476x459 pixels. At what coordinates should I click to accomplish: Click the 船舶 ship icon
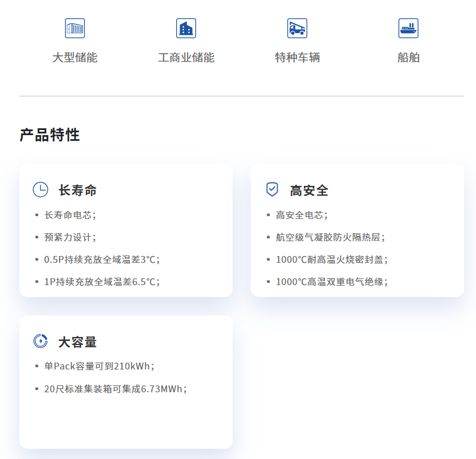pos(408,28)
